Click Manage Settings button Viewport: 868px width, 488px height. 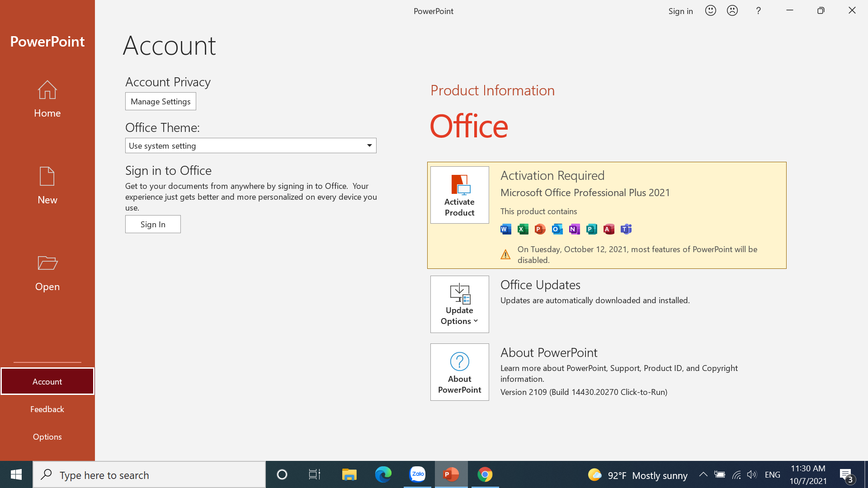click(160, 101)
